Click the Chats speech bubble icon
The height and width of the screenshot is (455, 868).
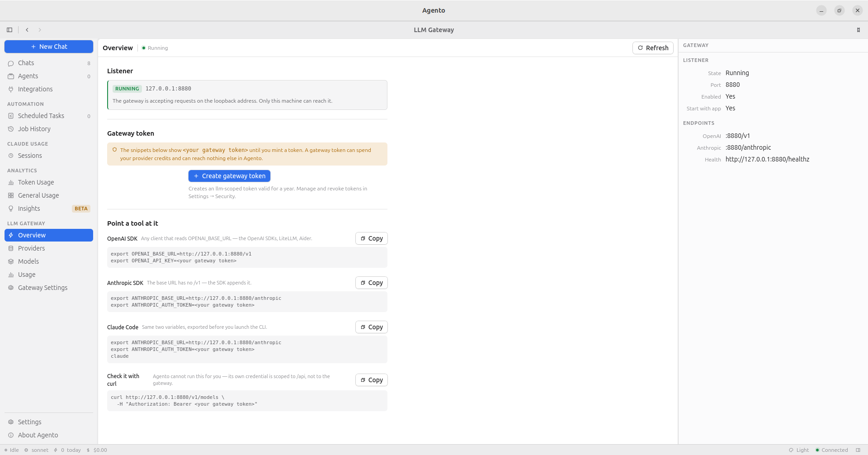(11, 63)
